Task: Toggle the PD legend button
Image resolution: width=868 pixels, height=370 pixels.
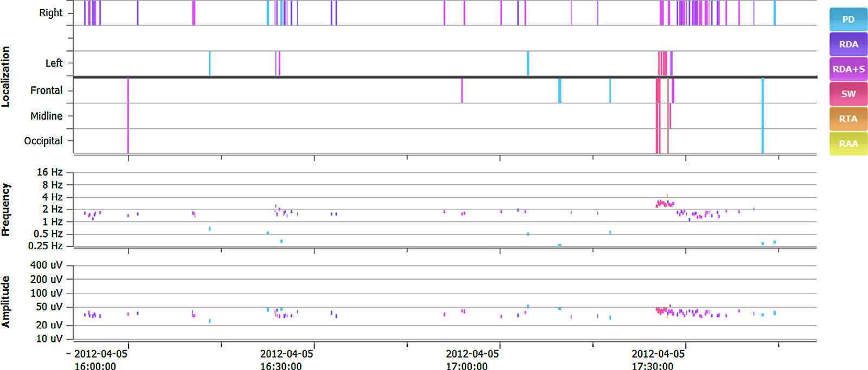Action: (x=848, y=20)
